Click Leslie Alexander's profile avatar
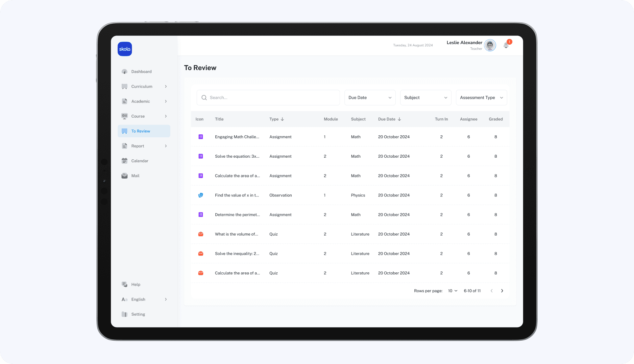Screen dimensions: 634x364 click(490, 45)
